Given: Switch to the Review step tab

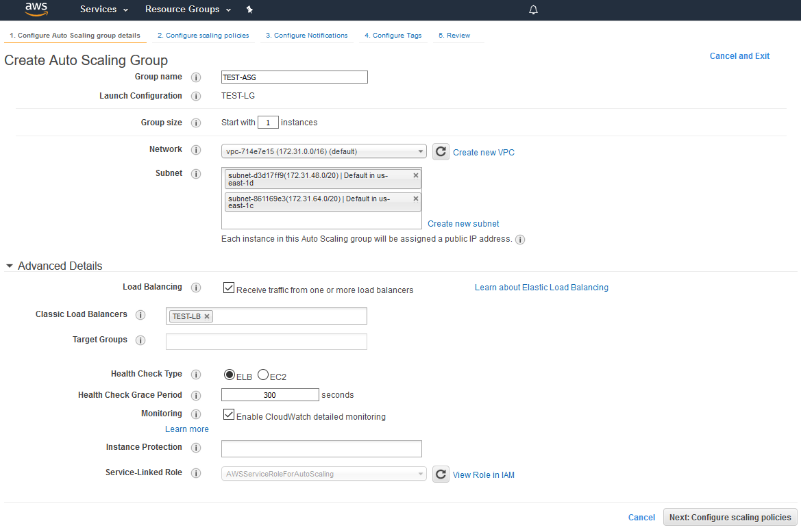Looking at the screenshot, I should [454, 36].
